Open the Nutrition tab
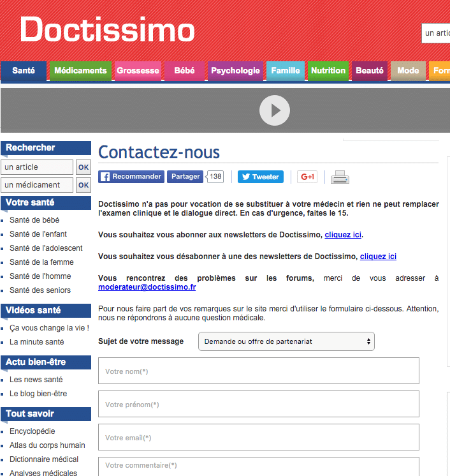The image size is (450, 476). [x=328, y=71]
